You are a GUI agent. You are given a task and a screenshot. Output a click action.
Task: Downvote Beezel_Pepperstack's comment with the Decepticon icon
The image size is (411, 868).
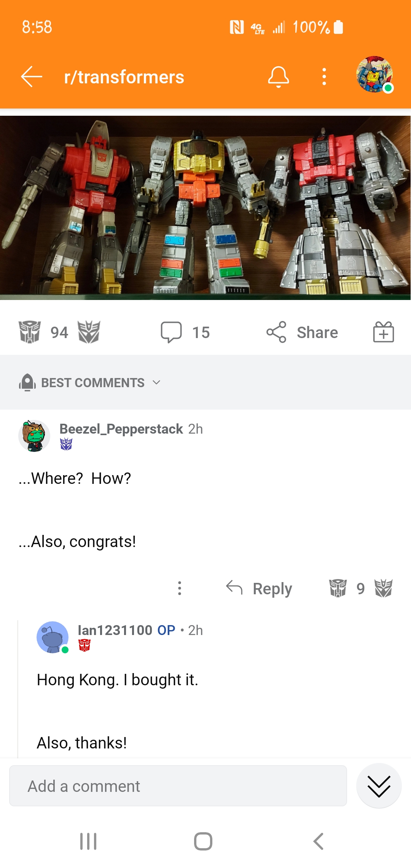383,588
